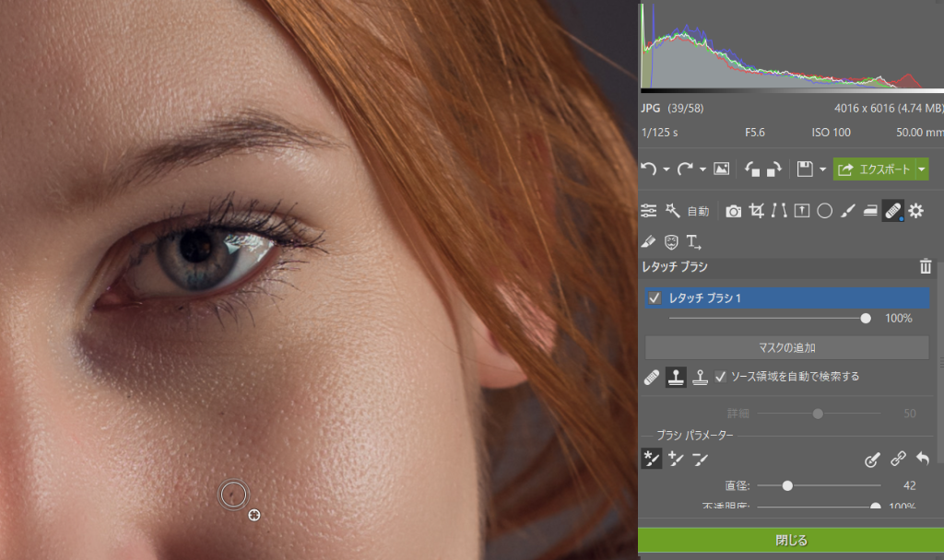Image resolution: width=944 pixels, height=560 pixels.
Task: Select the subtract-from-brush minus mode
Action: point(700,459)
